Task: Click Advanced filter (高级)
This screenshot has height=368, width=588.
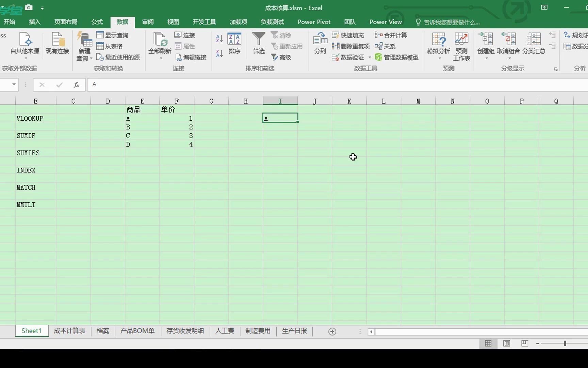Action: pos(281,57)
